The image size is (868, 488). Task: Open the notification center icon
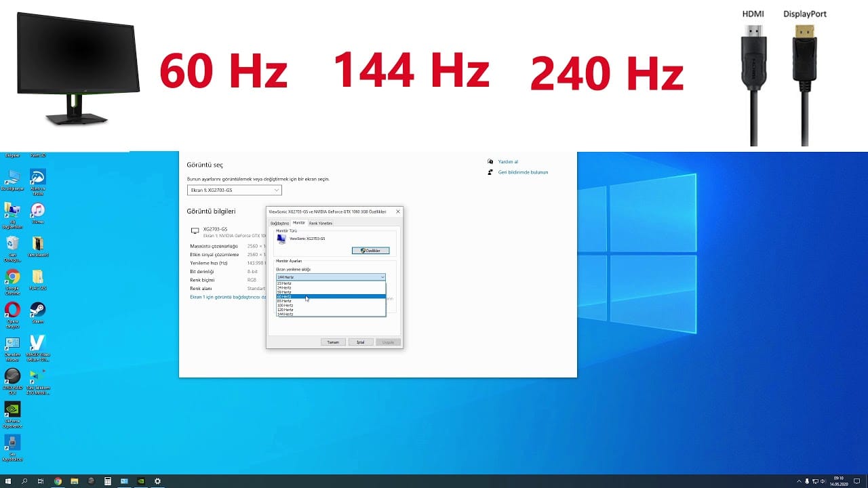click(x=857, y=481)
